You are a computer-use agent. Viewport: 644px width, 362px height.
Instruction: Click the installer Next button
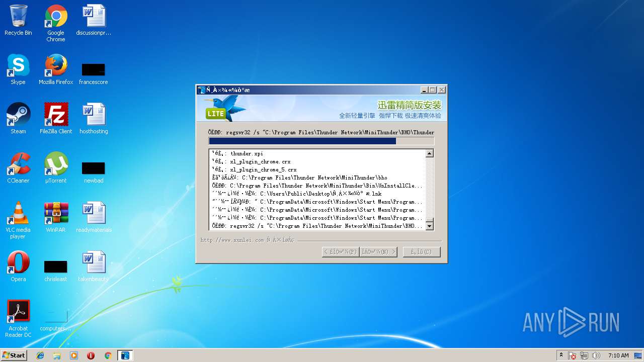(378, 252)
